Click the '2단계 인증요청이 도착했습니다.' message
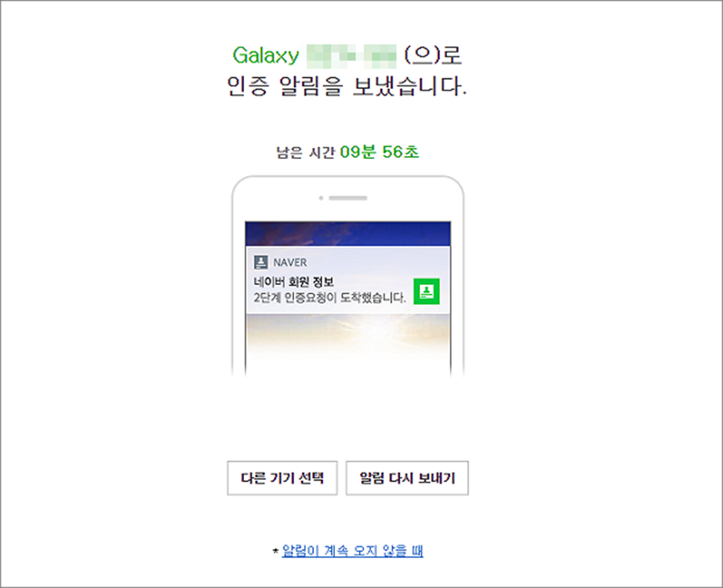Image resolution: width=723 pixels, height=588 pixels. 330,298
